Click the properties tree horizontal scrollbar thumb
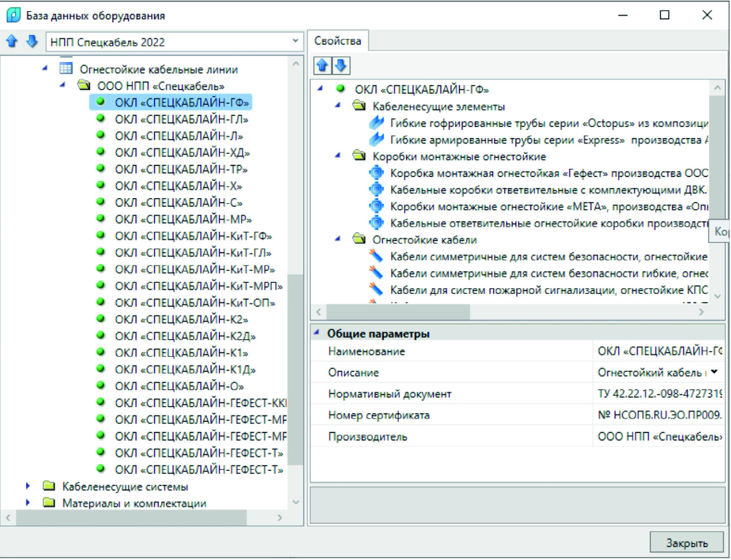Image resolution: width=731 pixels, height=560 pixels. point(398,312)
